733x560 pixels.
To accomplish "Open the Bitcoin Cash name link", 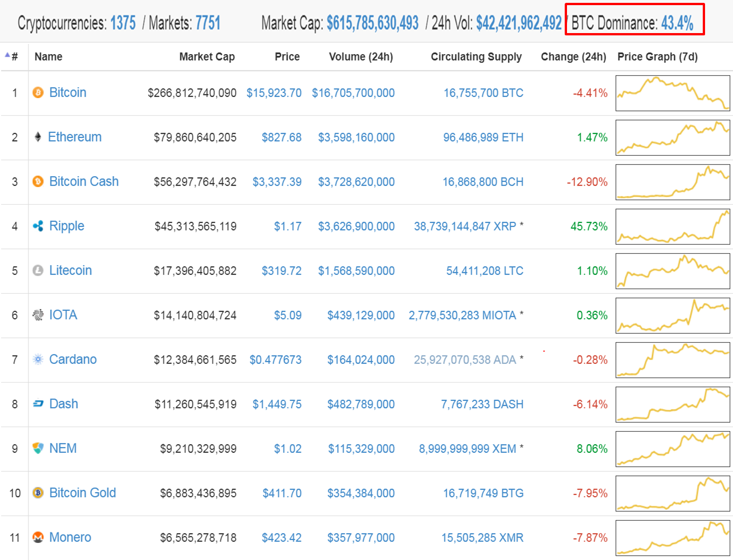I will (x=84, y=181).
